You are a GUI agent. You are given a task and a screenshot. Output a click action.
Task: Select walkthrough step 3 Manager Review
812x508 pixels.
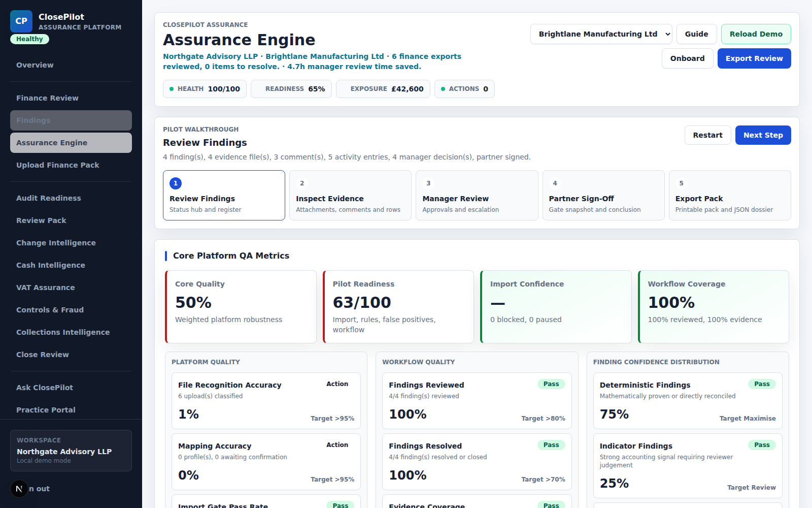click(x=477, y=195)
